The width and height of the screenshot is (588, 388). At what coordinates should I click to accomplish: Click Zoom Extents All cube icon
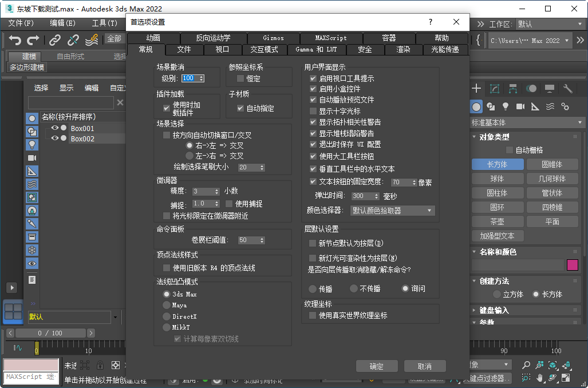pos(553,365)
